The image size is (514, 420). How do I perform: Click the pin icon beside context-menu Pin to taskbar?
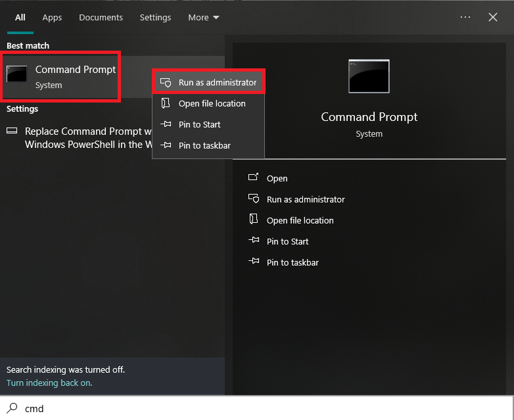pos(166,145)
